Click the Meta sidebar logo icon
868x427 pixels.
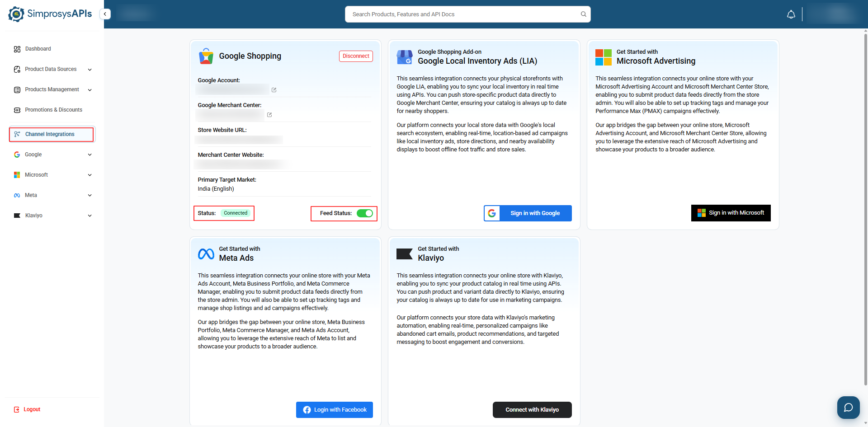click(x=17, y=195)
